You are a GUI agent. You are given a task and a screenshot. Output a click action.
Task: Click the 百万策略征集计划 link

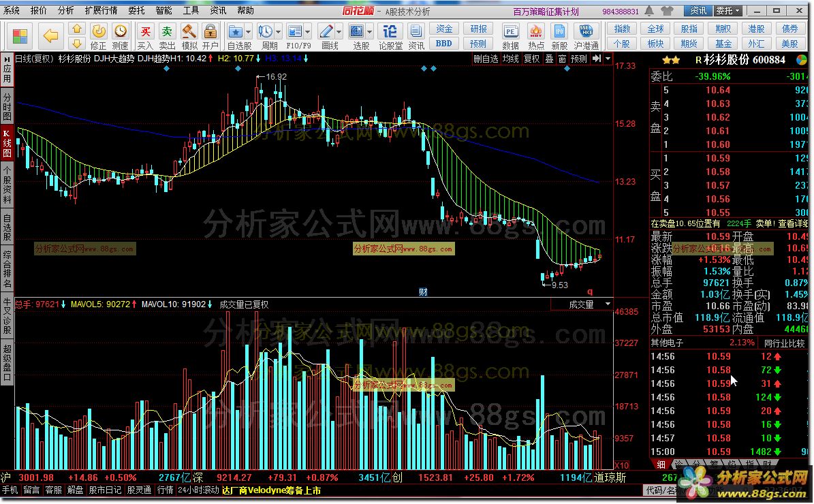[x=546, y=11]
